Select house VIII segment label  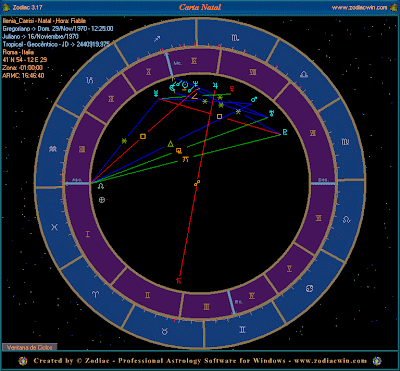[x=253, y=72]
